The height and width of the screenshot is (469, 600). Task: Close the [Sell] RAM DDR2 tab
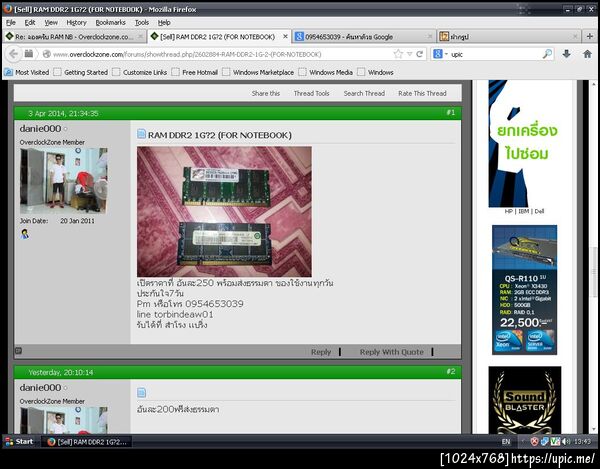[x=285, y=36]
